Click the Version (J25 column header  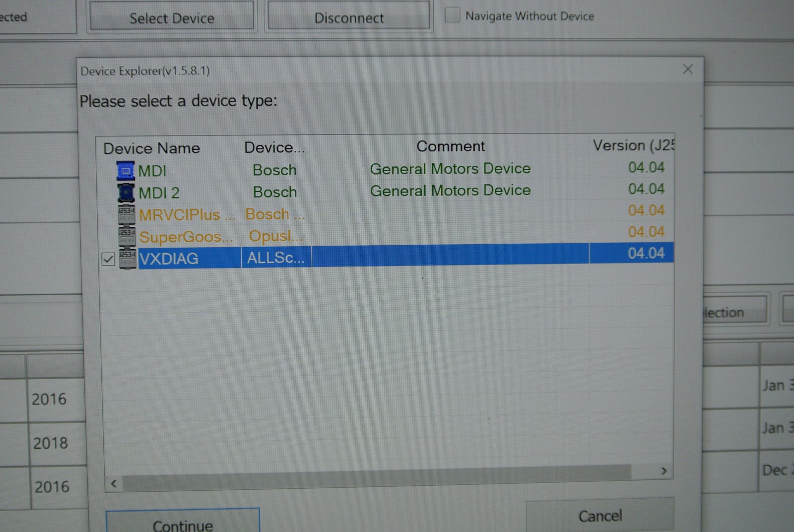coord(633,145)
